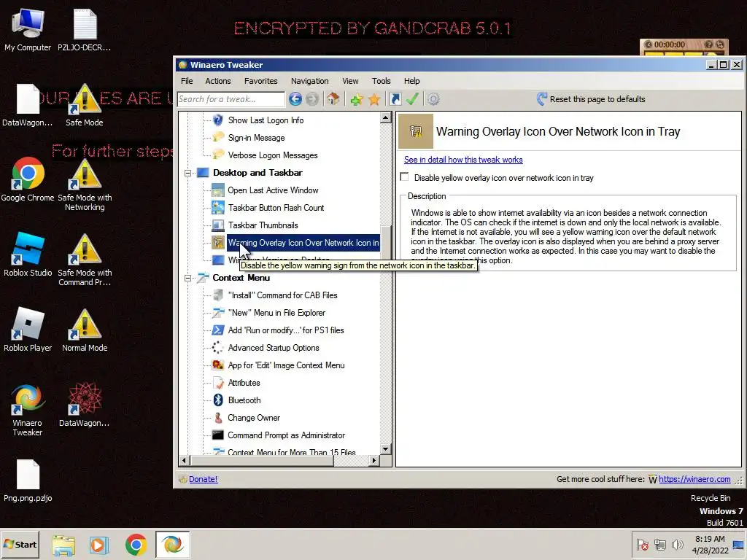747x560 pixels.
Task: Open the File menu
Action: 187,81
